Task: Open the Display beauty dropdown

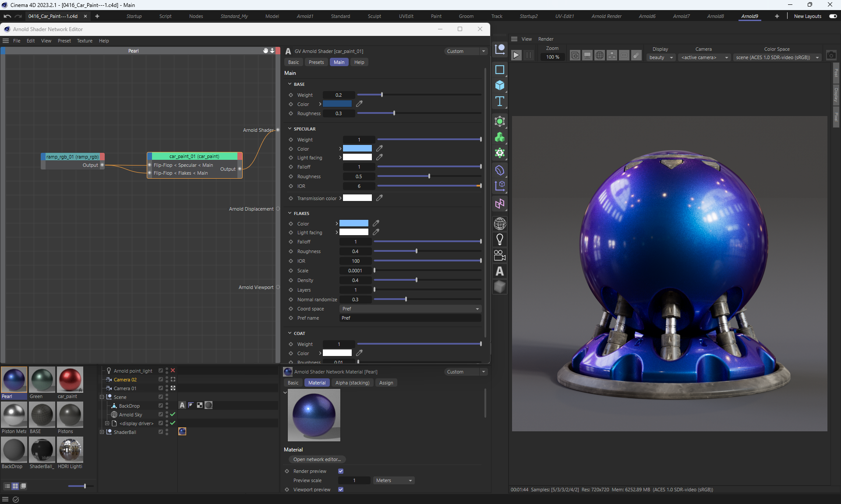Action: pyautogui.click(x=661, y=57)
